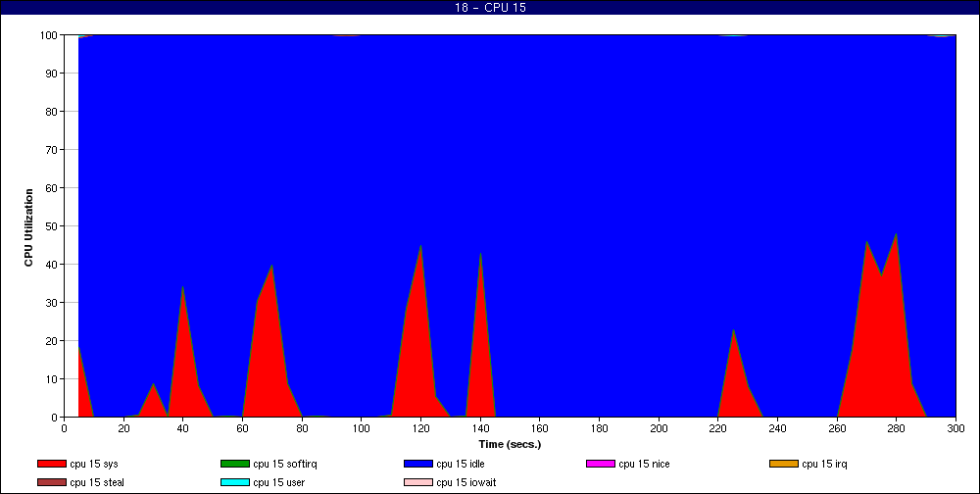
Task: Select the "Time (secs.)" axis title
Action: (x=510, y=444)
